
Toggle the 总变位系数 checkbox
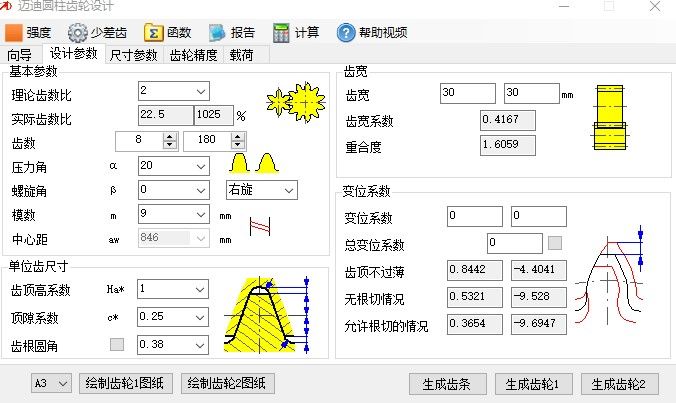pyautogui.click(x=554, y=243)
